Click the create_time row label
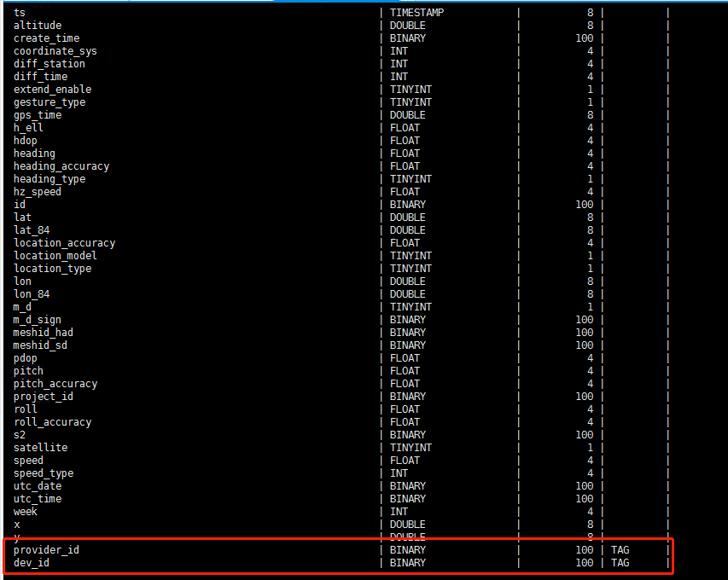The height and width of the screenshot is (580, 728). pos(46,38)
